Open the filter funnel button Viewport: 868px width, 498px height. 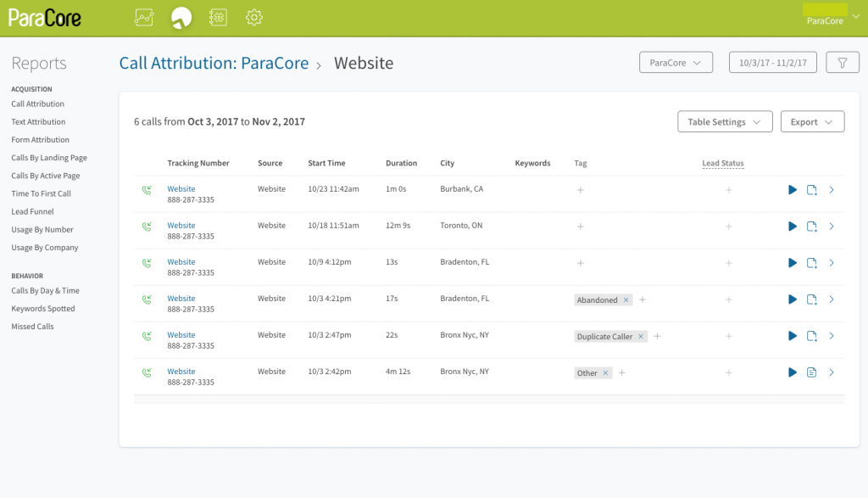[x=843, y=63]
